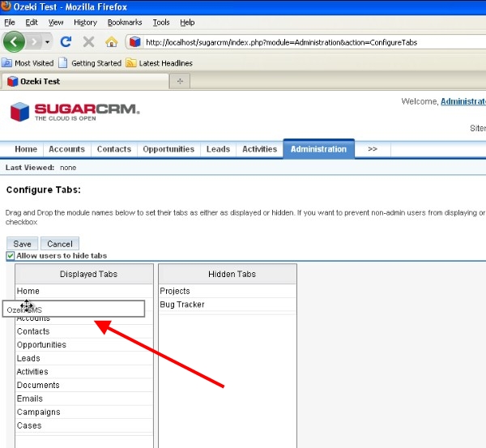Select the Ozeki Test browser tab

tap(84, 81)
